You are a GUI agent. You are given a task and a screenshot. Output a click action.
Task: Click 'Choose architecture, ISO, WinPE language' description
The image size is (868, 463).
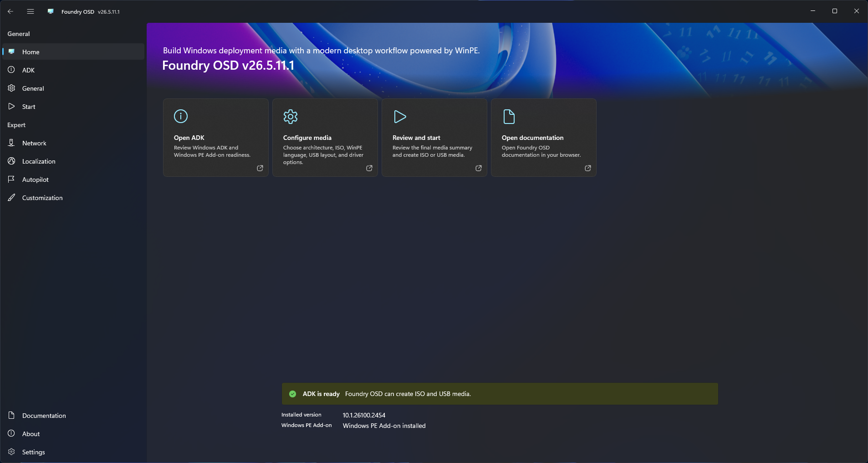click(x=323, y=155)
